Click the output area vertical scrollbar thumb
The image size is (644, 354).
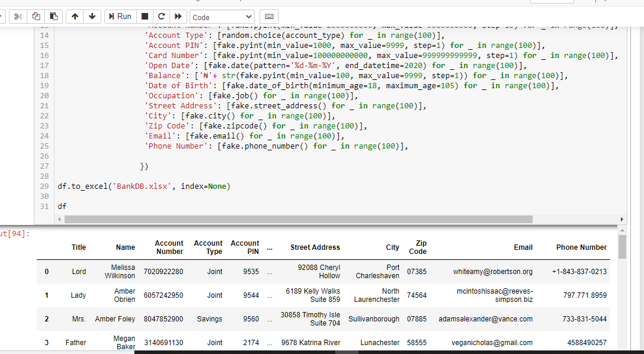(x=622, y=246)
